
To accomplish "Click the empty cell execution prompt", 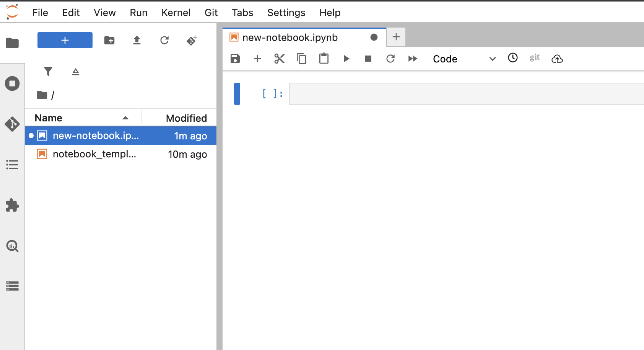I will coord(273,93).
